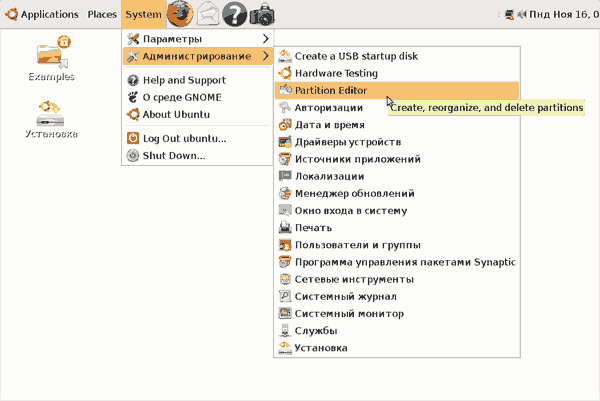Choose Help and Support
This screenshot has width=600, height=401.
coord(197,80)
